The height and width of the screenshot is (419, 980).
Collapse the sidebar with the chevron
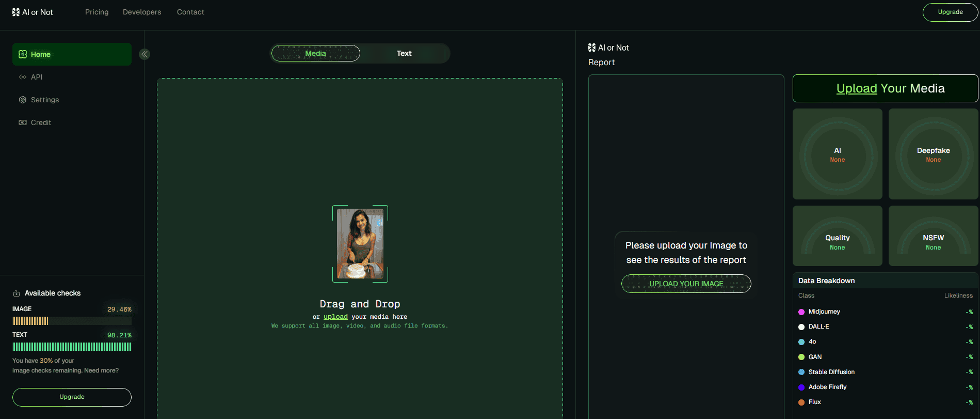pos(144,54)
